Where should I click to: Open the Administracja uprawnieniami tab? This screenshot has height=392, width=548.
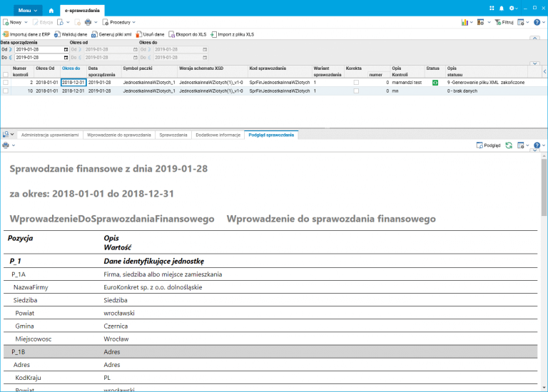50,135
